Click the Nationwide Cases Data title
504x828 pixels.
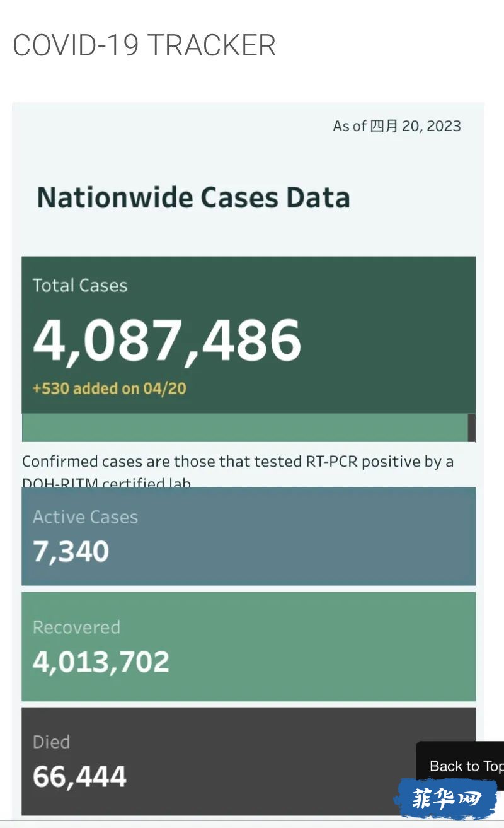193,197
